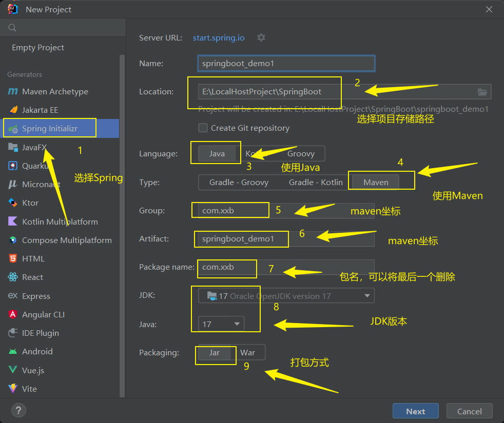The image size is (504, 423).
Task: Open Server URL settings gear
Action: pos(261,37)
